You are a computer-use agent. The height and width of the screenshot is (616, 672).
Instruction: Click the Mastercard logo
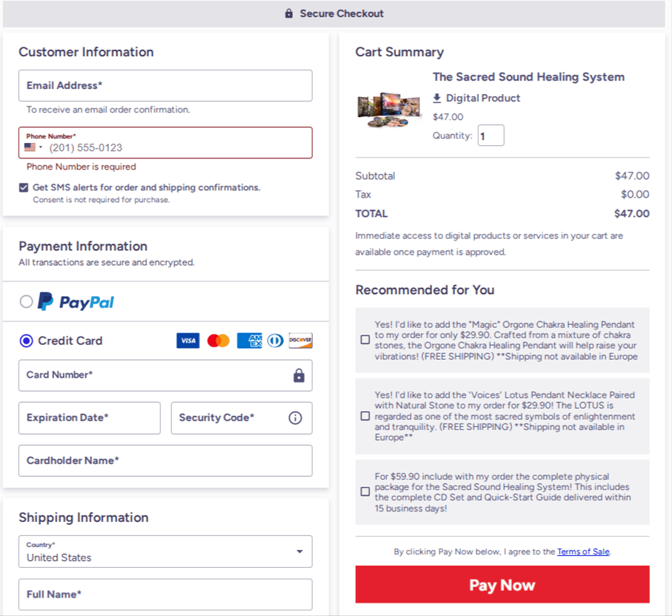(218, 341)
